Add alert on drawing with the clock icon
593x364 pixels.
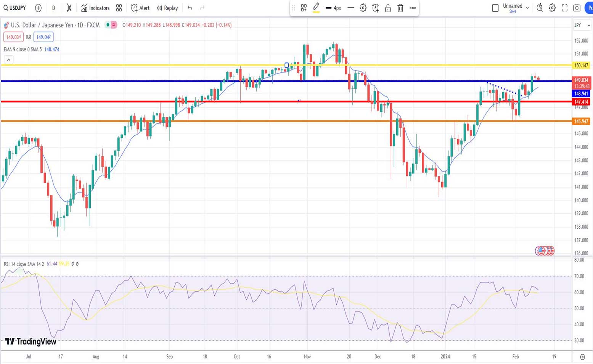(375, 8)
